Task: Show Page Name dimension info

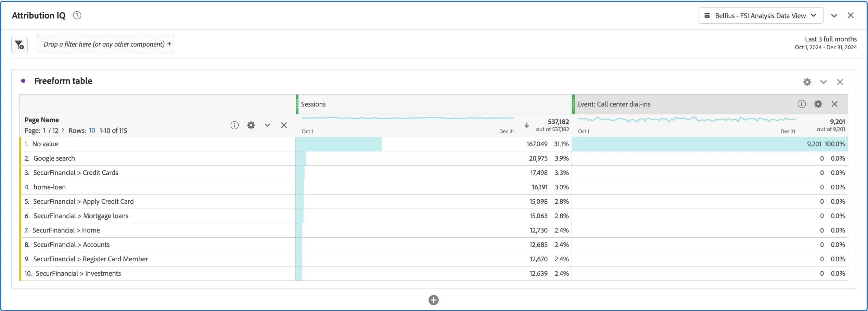Action: coord(234,125)
